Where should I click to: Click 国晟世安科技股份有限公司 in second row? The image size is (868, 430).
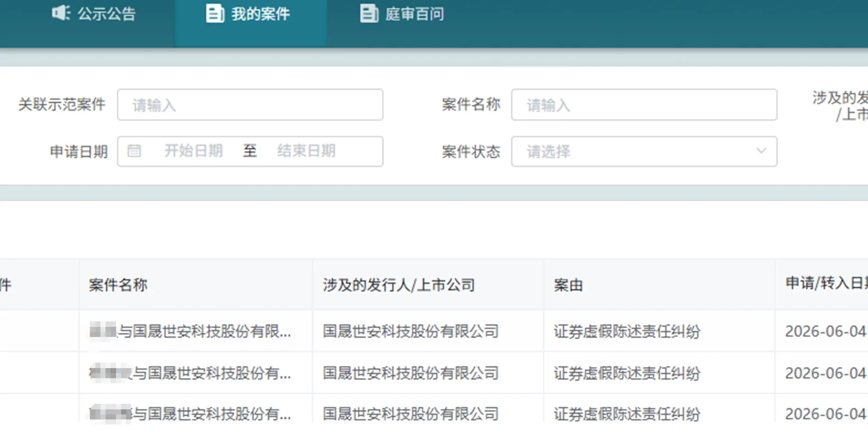(410, 373)
